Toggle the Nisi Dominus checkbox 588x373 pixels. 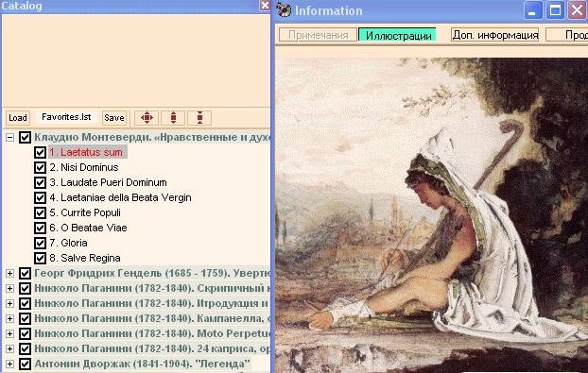pos(40,167)
